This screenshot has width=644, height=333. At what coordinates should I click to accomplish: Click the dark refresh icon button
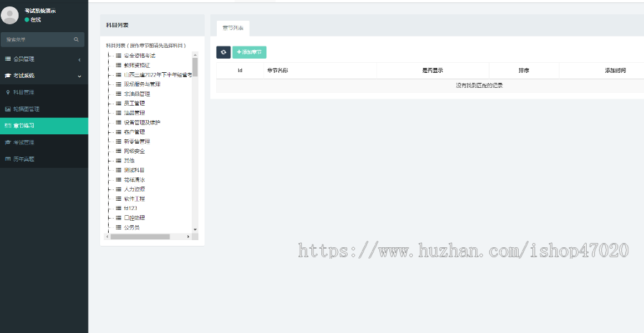(223, 52)
